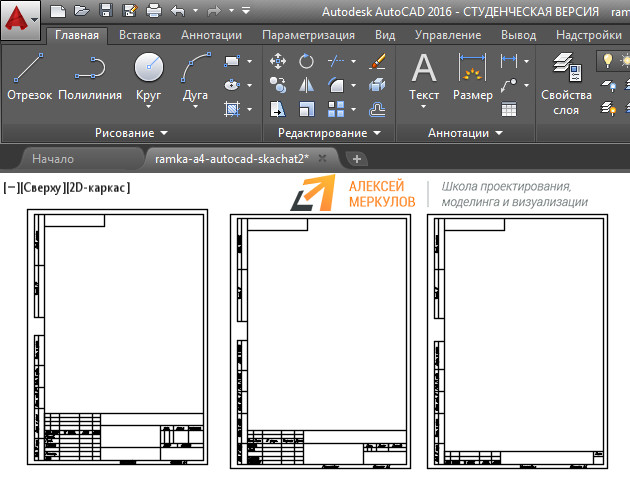Select the Полилиния tool
Screen dimensions: 630x481
click(90, 76)
